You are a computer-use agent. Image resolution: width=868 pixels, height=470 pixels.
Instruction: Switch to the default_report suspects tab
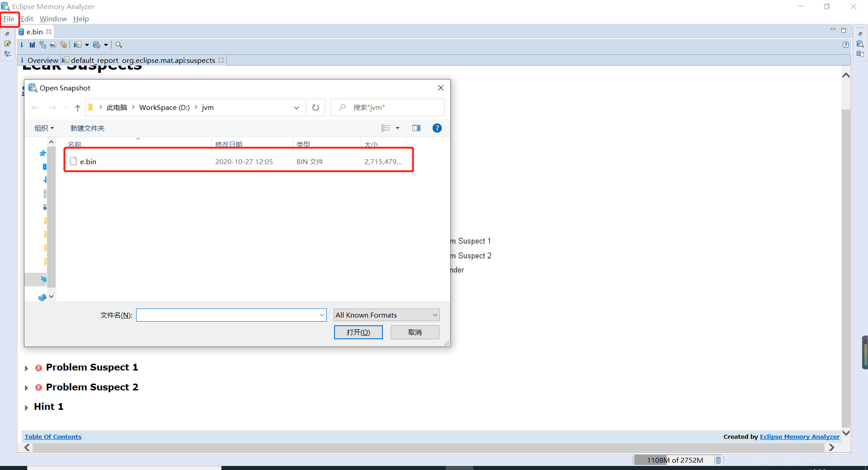point(143,60)
